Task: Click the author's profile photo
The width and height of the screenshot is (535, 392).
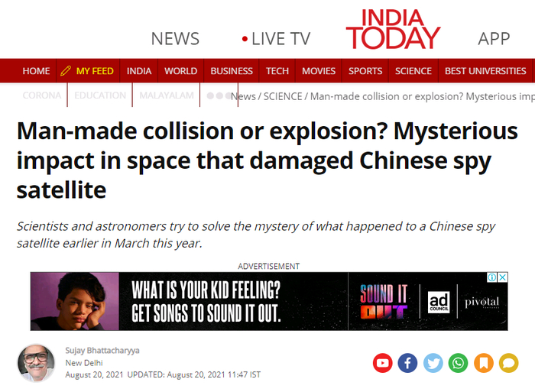Action: click(x=36, y=363)
